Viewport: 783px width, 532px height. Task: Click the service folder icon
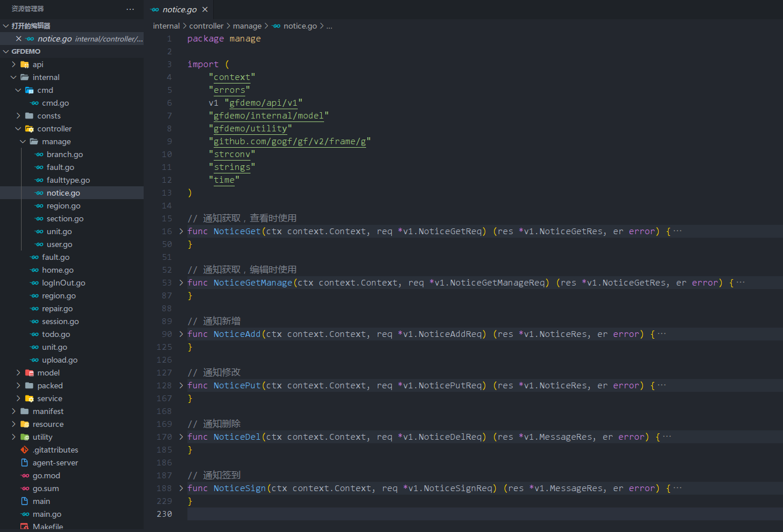click(x=29, y=398)
